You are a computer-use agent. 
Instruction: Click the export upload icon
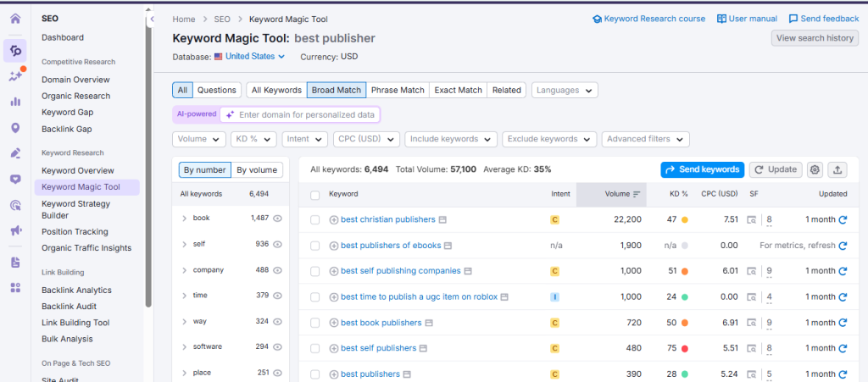[x=837, y=169]
